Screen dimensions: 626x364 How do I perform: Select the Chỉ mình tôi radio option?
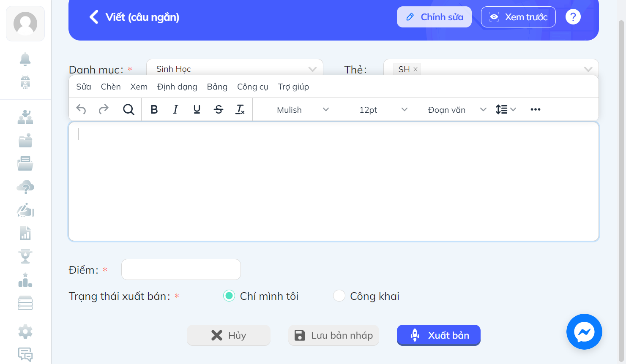click(x=229, y=296)
